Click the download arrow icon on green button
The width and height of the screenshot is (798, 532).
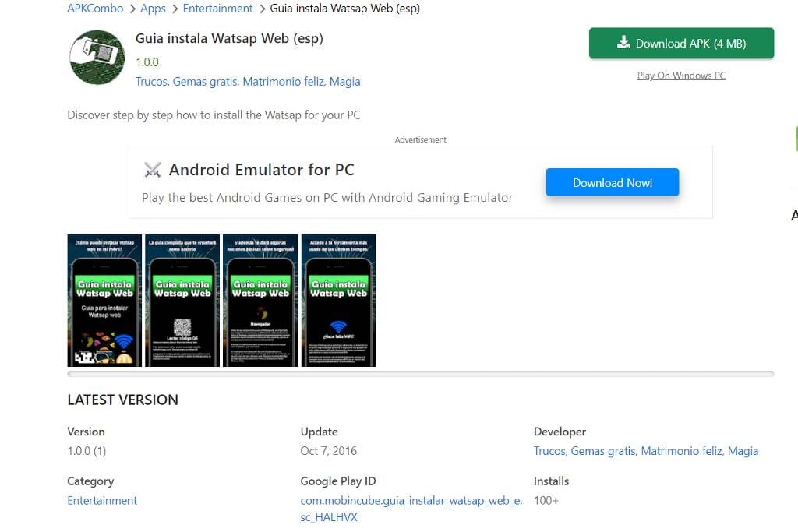(x=623, y=43)
